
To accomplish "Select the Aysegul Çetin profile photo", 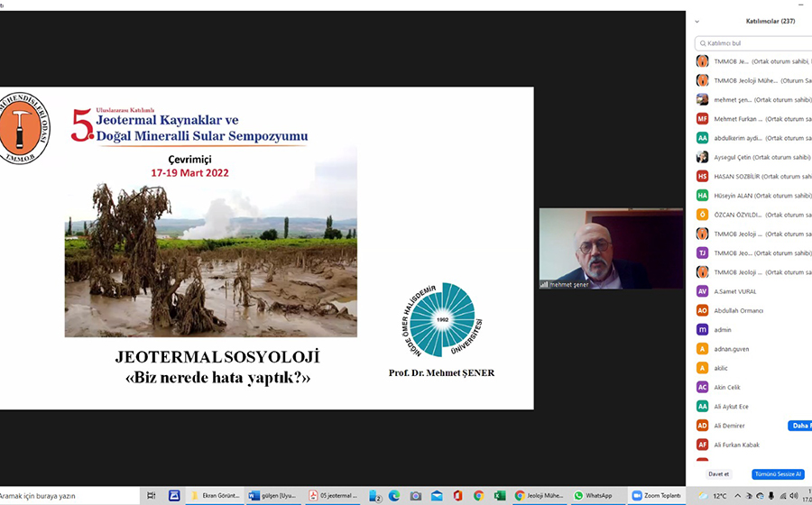I will tap(702, 157).
